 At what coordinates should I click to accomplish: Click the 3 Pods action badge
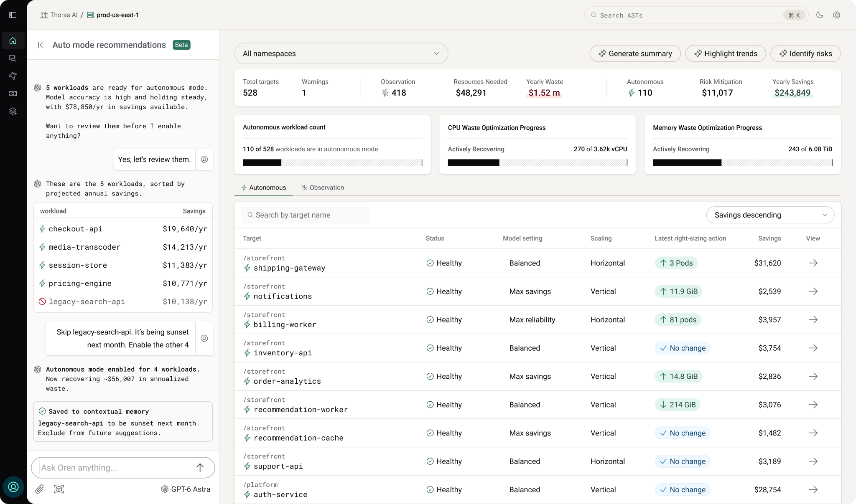click(x=676, y=263)
